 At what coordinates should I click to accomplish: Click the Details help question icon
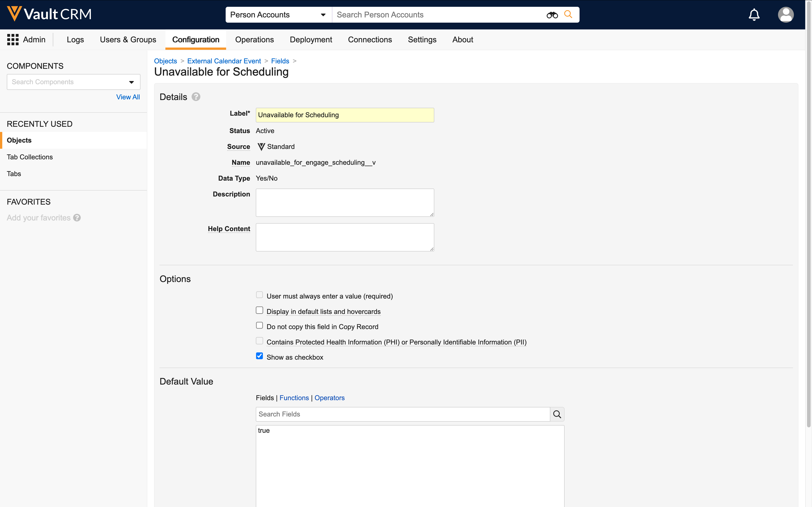coord(196,97)
